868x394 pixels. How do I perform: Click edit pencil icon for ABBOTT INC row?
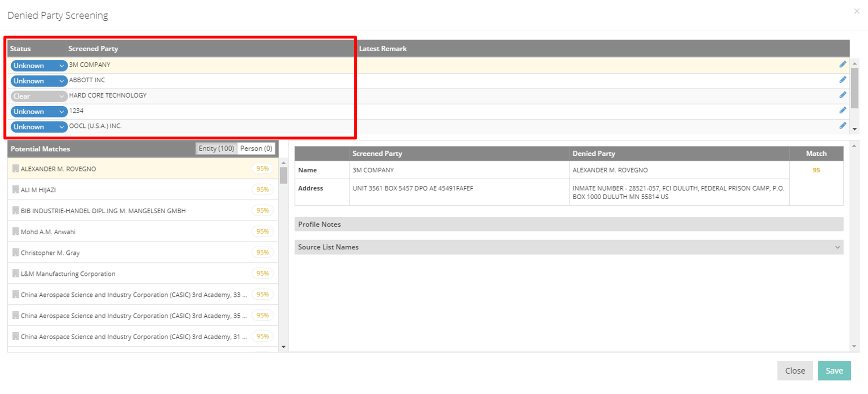843,80
